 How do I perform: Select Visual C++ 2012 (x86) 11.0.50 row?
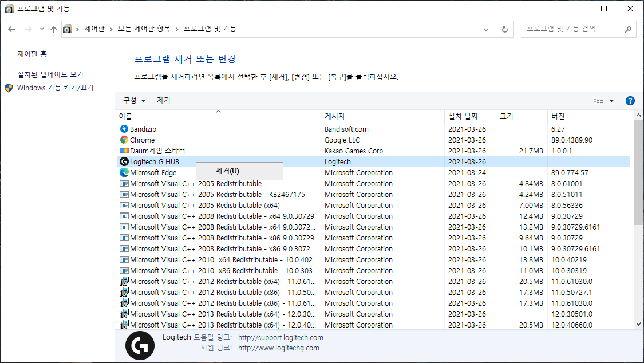pyautogui.click(x=223, y=293)
